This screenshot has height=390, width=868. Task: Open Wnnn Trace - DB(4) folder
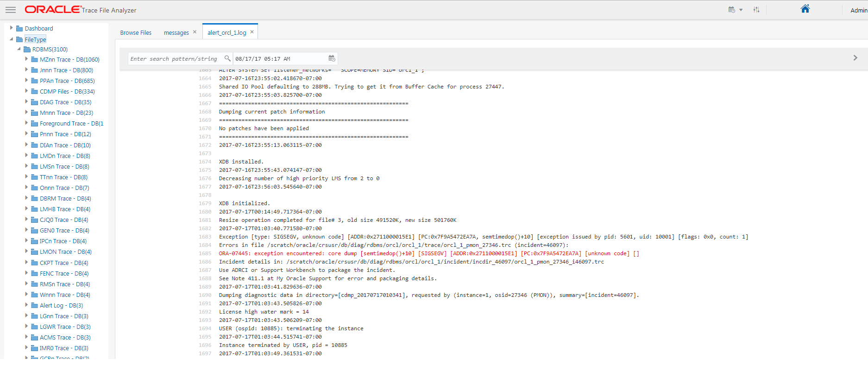(x=65, y=295)
